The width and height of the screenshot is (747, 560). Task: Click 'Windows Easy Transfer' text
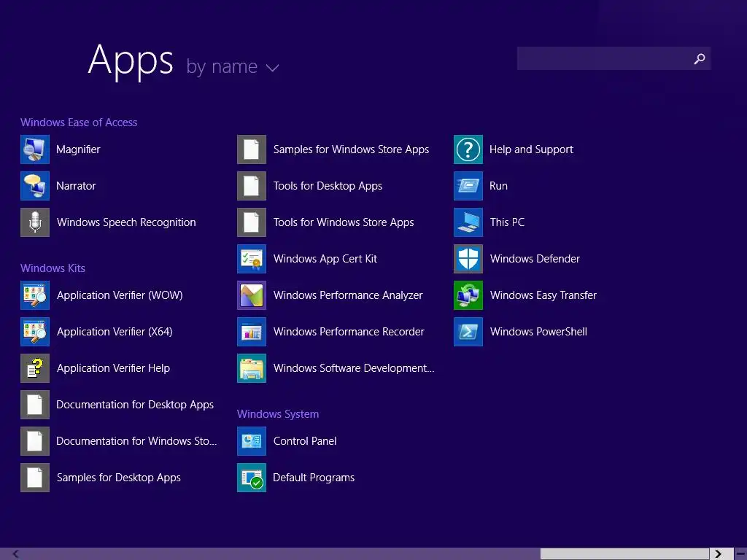pos(543,295)
